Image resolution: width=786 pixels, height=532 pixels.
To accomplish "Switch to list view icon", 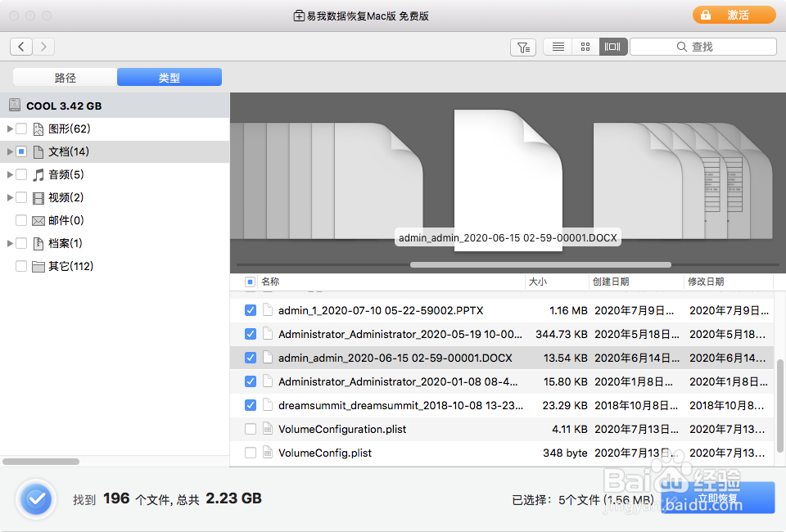I will pyautogui.click(x=558, y=47).
